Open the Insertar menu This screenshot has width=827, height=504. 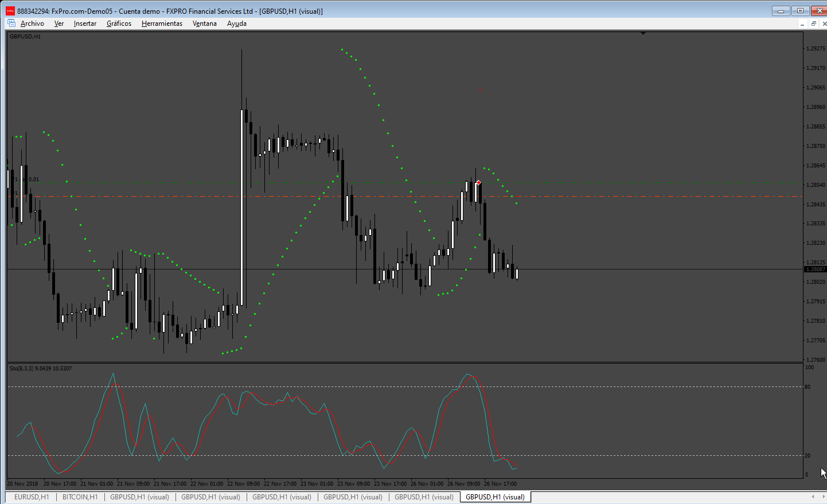point(85,24)
